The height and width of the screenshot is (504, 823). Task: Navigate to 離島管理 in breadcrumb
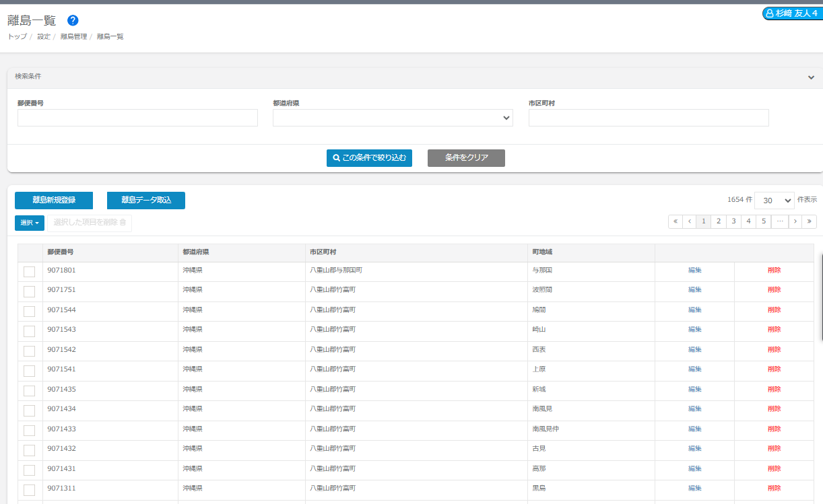point(73,36)
